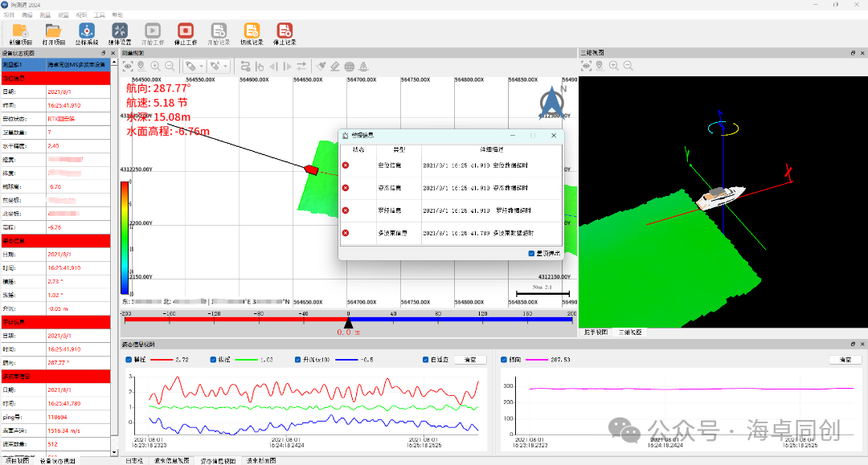
Task: Expand the second marker tool dropdown arrow
Action: 225,66
